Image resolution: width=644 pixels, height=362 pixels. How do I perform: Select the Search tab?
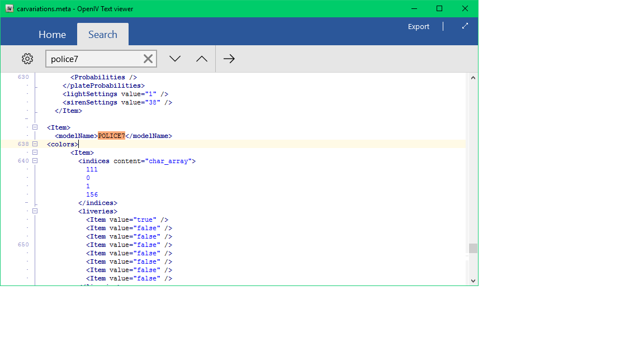(x=103, y=35)
